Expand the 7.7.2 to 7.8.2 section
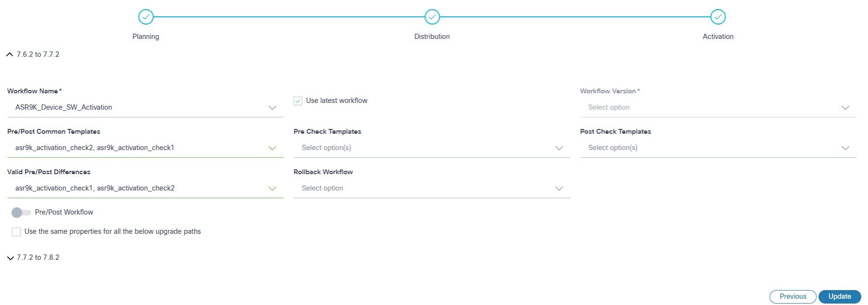The width and height of the screenshot is (868, 305). click(10, 258)
